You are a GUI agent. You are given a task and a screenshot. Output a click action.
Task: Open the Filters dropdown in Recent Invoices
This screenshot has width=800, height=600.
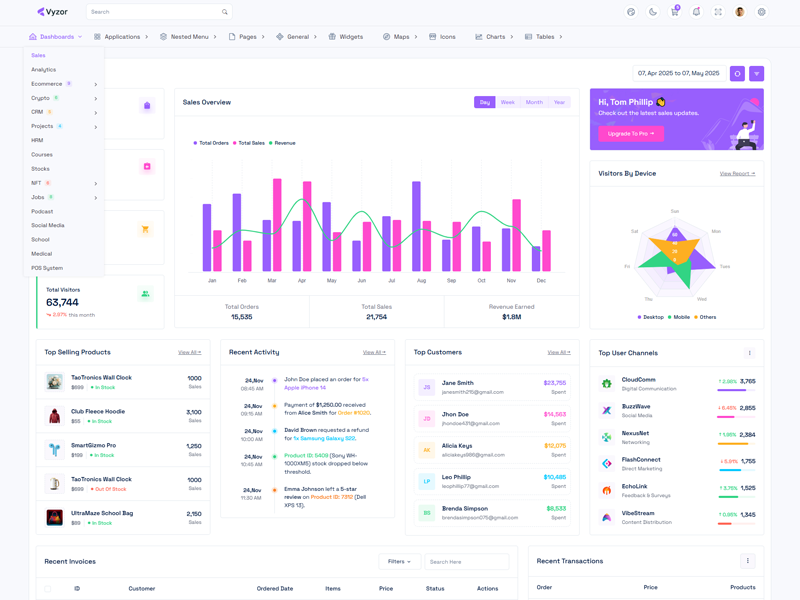click(x=398, y=562)
